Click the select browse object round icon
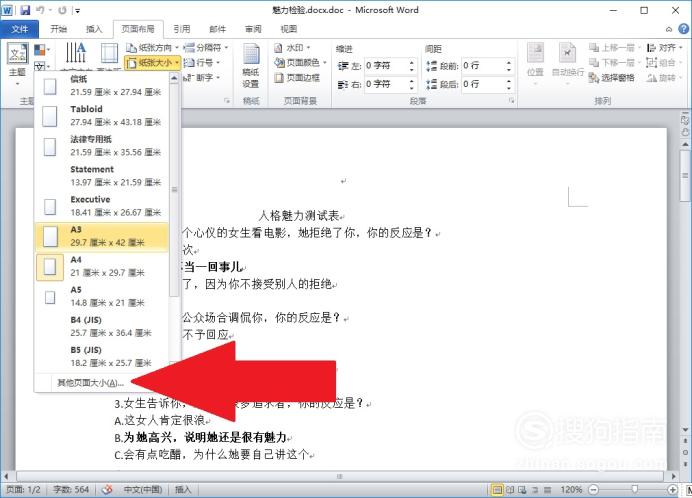This screenshot has height=498, width=692. point(685,453)
